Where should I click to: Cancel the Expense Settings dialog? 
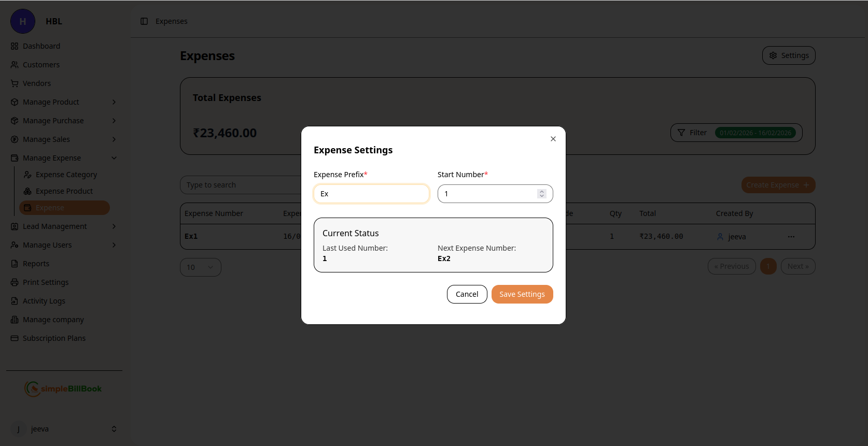[x=467, y=294]
